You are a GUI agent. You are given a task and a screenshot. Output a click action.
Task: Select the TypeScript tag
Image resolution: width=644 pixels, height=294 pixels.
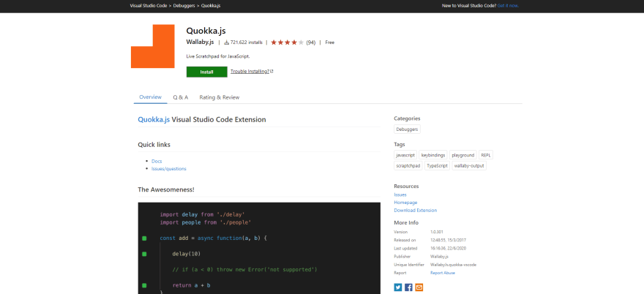437,166
